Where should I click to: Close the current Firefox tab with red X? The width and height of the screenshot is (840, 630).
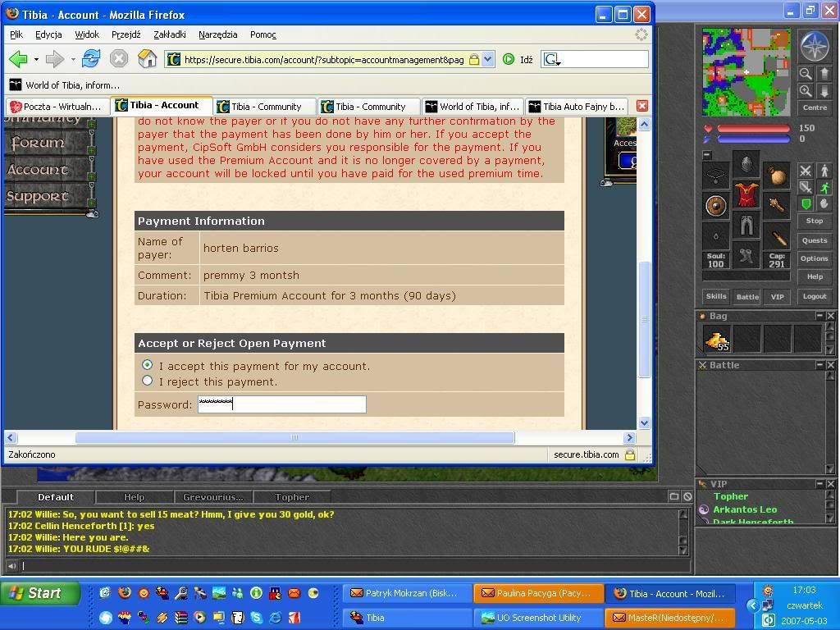tap(641, 106)
